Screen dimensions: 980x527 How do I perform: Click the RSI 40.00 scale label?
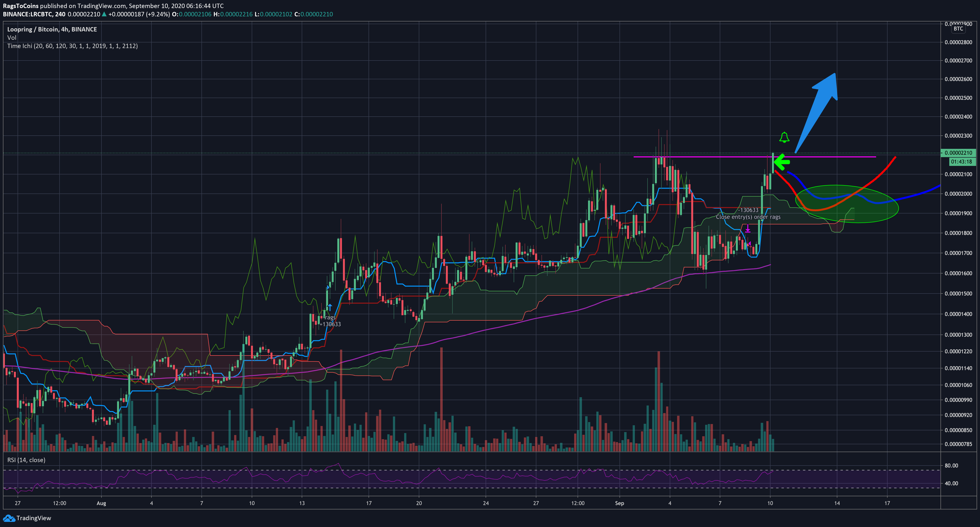(x=951, y=484)
